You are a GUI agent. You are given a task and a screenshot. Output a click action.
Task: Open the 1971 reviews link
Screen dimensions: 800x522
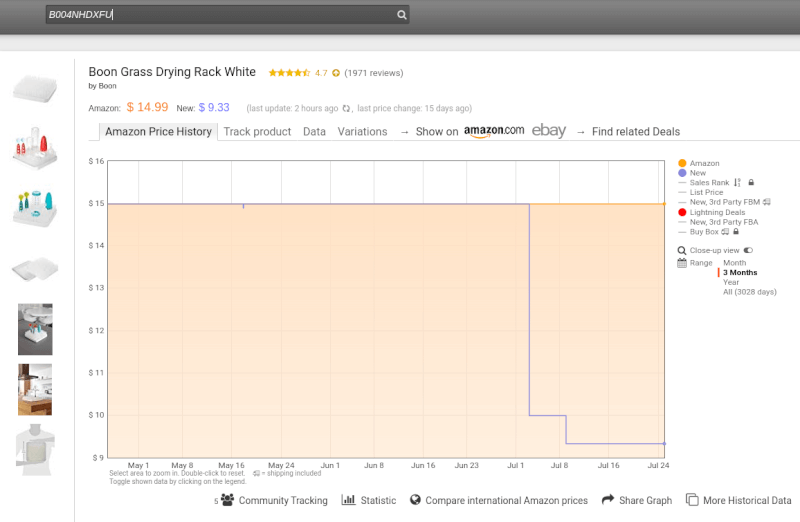(x=373, y=73)
